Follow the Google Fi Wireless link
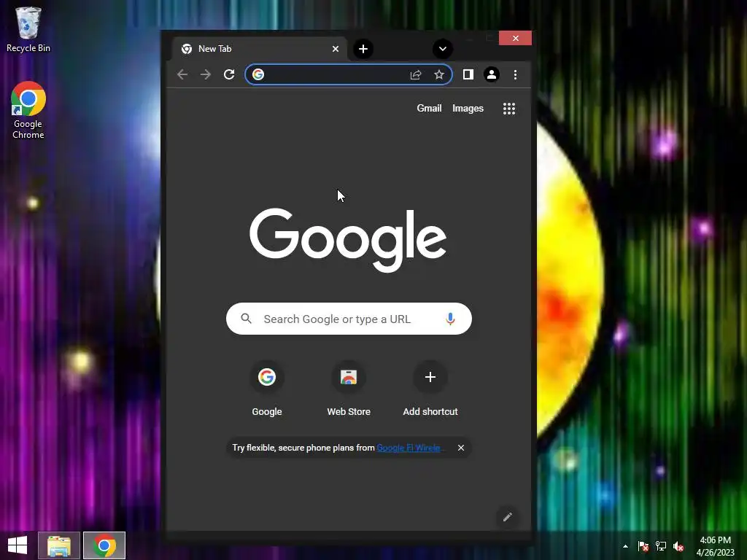 click(409, 448)
